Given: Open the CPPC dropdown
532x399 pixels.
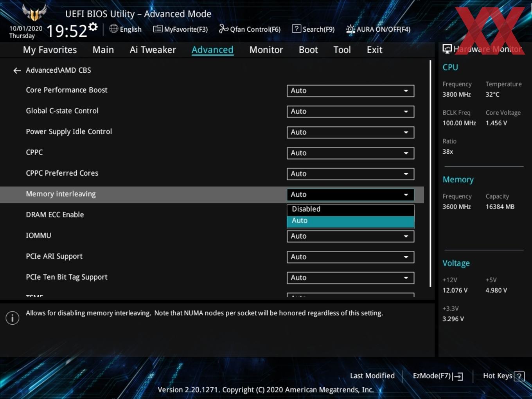Looking at the screenshot, I should [350, 153].
